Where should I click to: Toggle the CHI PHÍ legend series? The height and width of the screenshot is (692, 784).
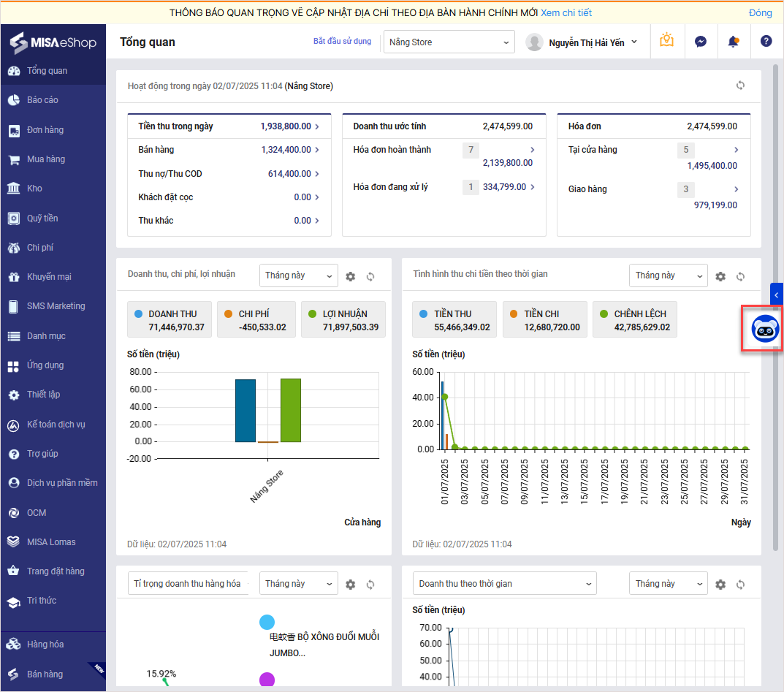254,320
